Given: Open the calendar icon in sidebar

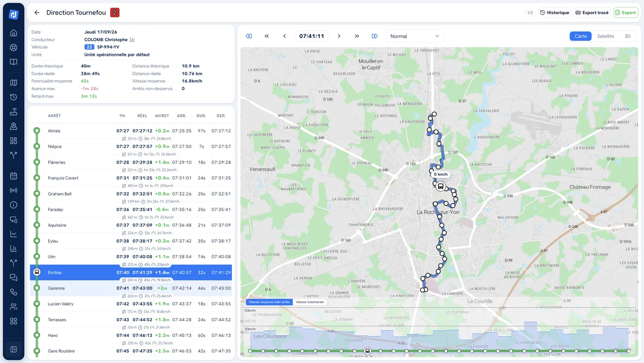Looking at the screenshot, I should coord(13,176).
